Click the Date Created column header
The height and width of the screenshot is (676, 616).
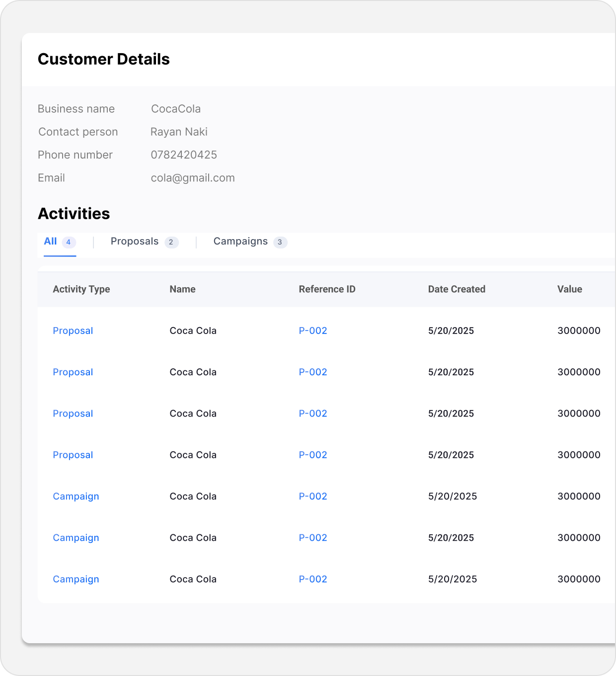click(x=457, y=289)
